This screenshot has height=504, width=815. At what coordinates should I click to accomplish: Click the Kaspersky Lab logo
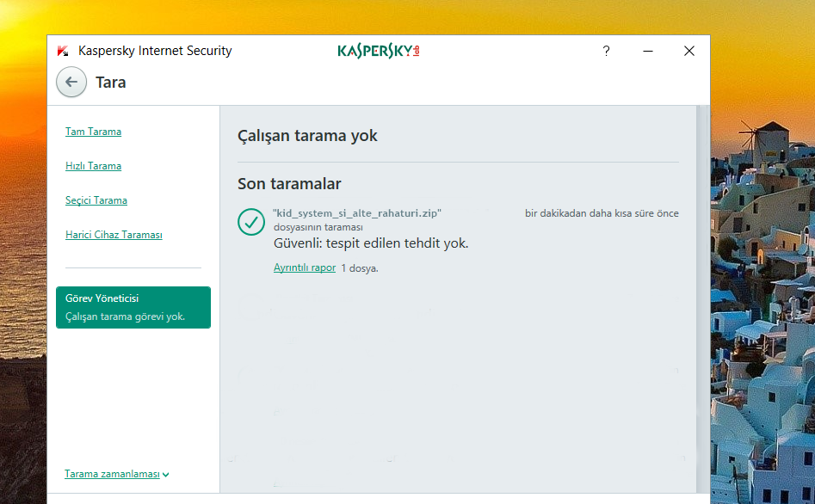[379, 51]
